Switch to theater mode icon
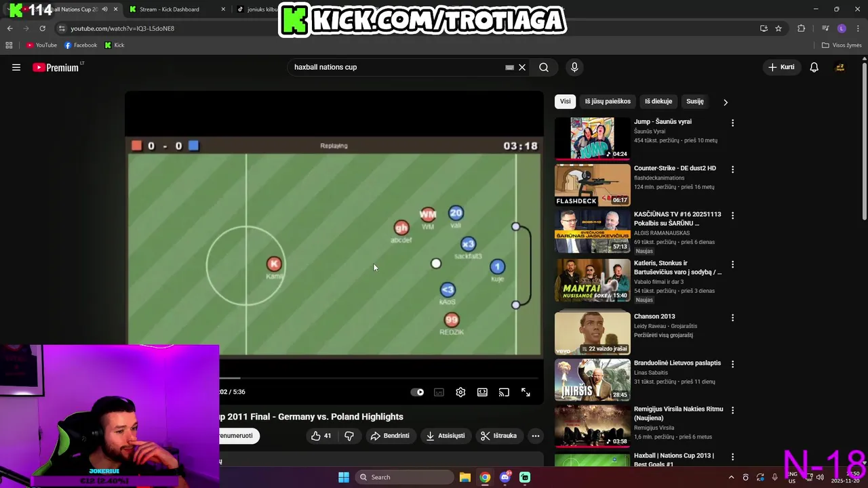 (482, 392)
